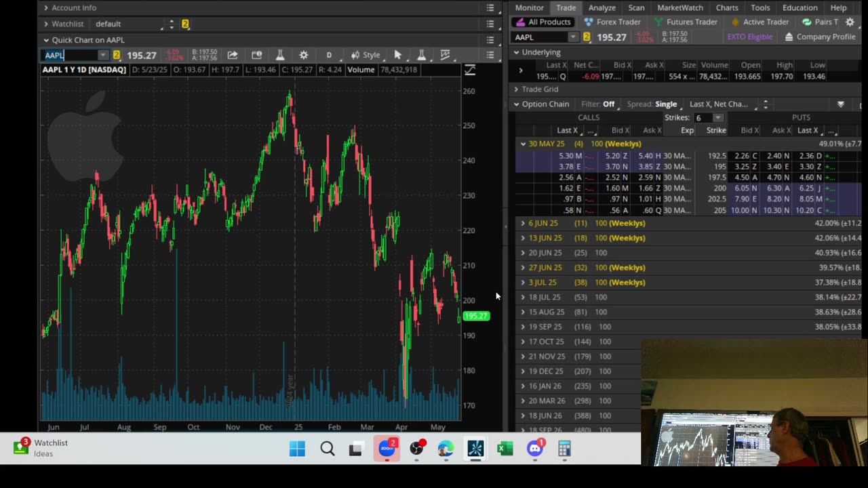Switch to the Monitor tab

(x=529, y=7)
